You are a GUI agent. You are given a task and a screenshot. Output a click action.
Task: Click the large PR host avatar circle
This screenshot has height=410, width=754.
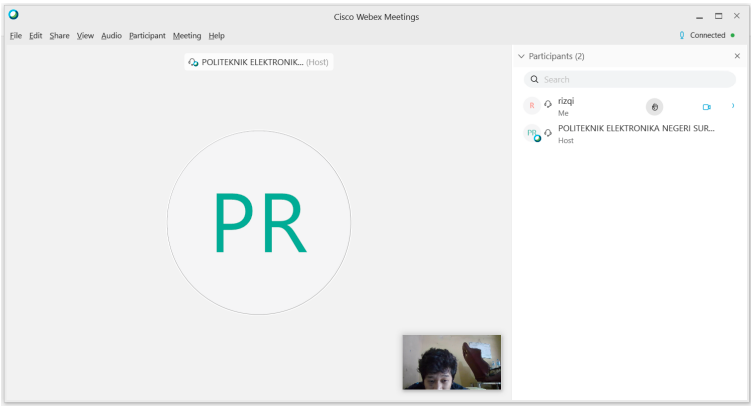pos(259,223)
